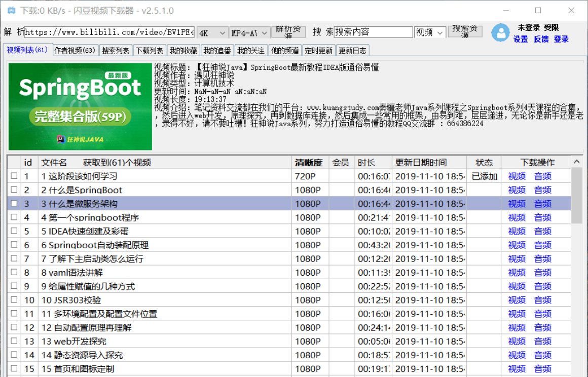Click 音频 download link for JSR303校验

pyautogui.click(x=542, y=299)
